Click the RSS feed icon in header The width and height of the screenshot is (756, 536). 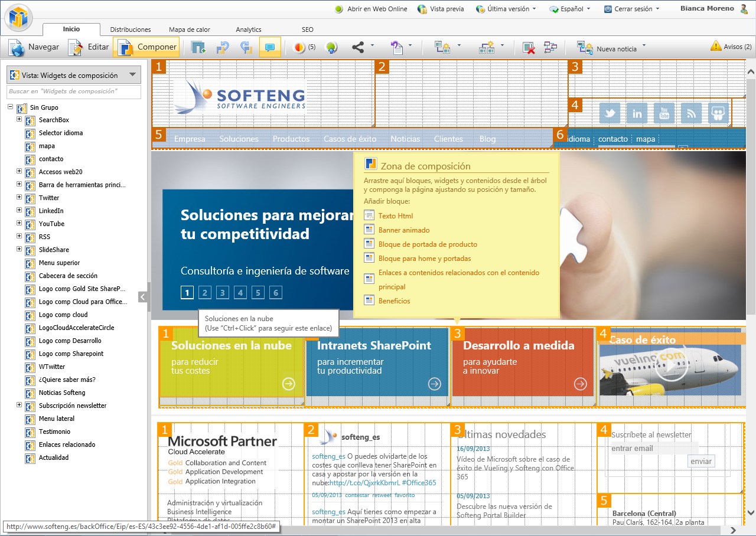tap(691, 113)
